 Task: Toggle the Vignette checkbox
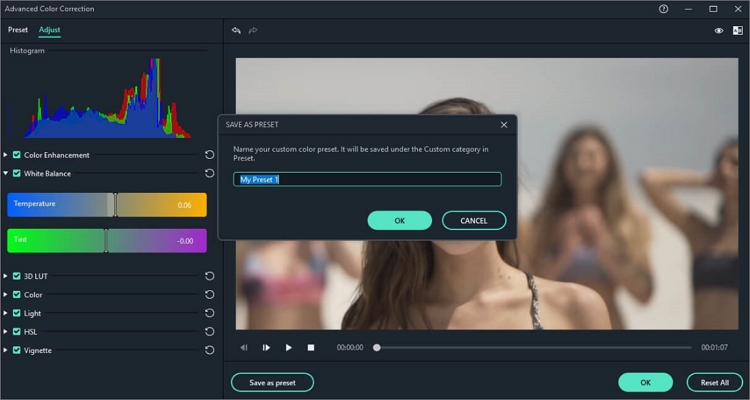[17, 350]
